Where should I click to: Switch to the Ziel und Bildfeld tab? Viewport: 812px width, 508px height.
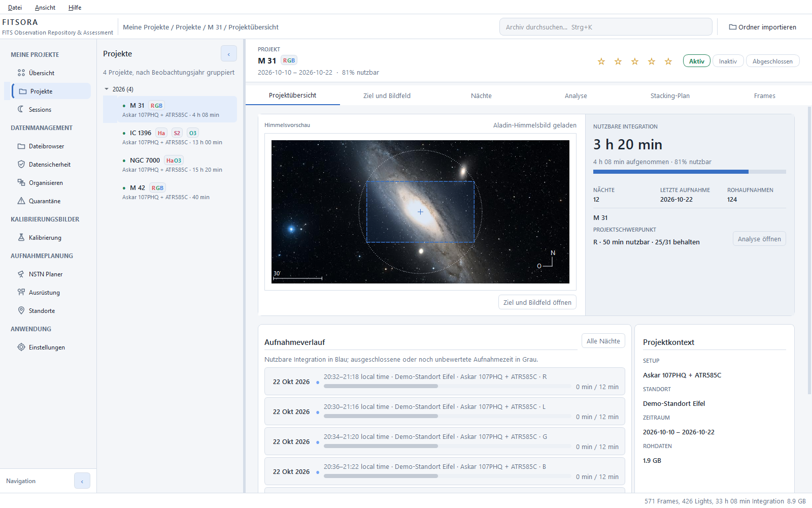387,96
